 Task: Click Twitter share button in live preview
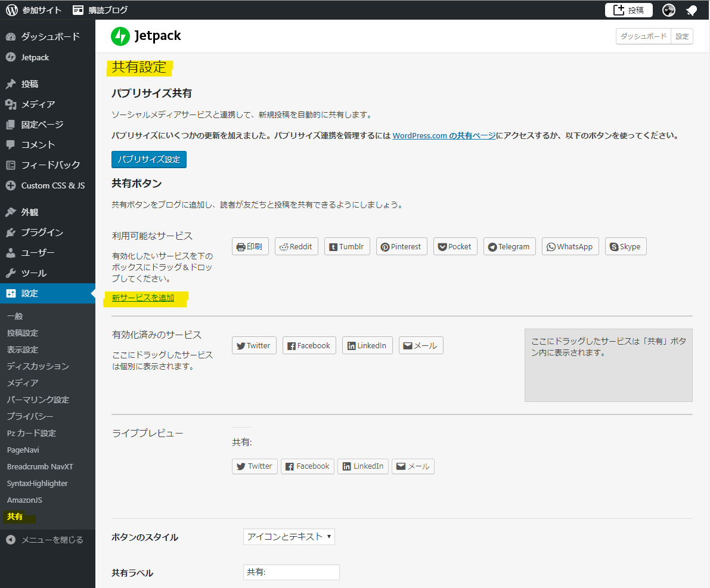(x=255, y=466)
